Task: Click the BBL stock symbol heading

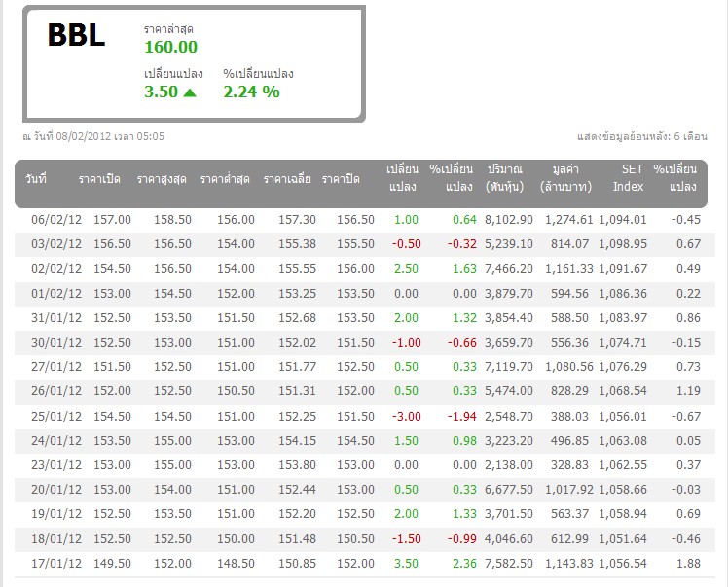Action: coord(76,36)
